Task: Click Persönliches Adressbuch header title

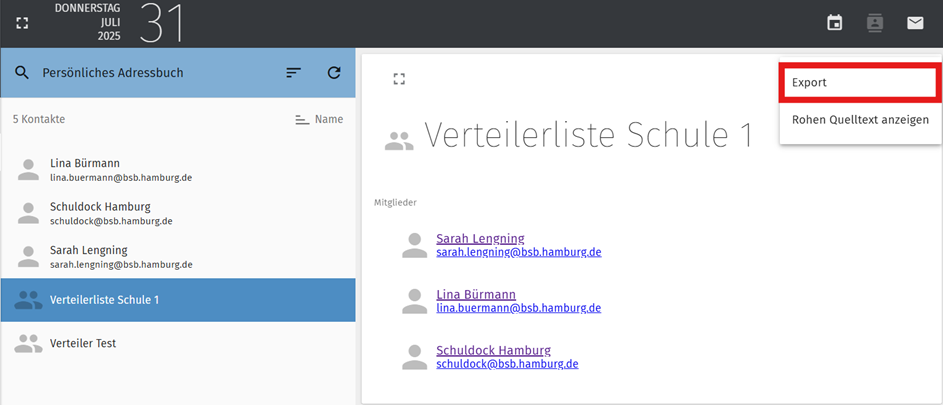Action: point(112,73)
